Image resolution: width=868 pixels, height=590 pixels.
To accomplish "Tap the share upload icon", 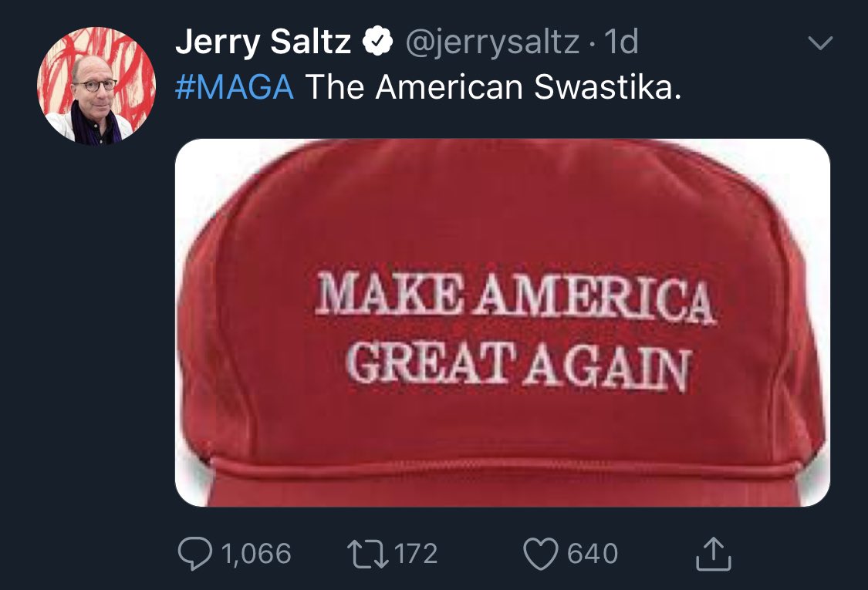I will click(713, 554).
